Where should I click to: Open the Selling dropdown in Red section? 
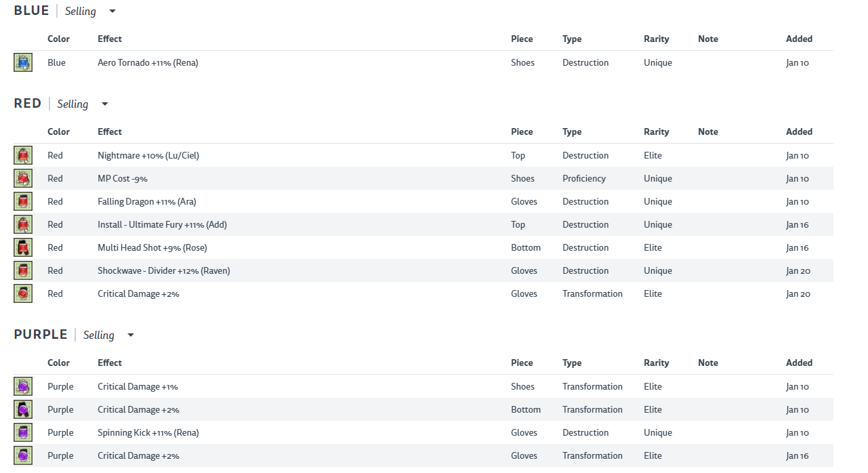click(x=82, y=104)
